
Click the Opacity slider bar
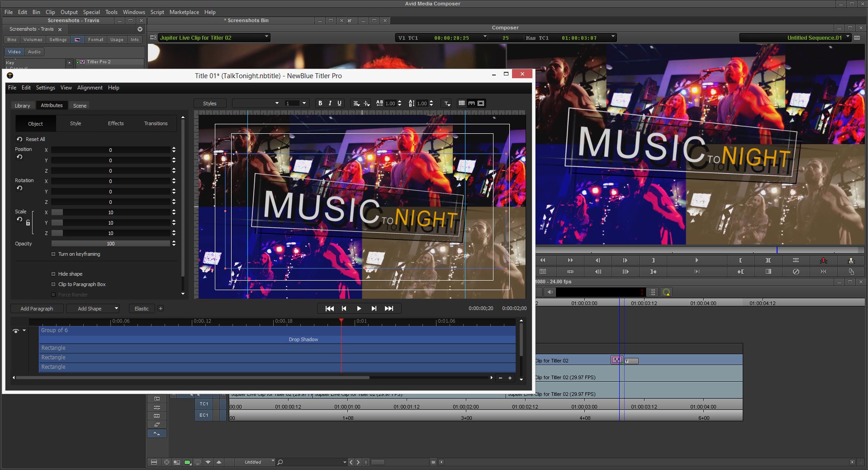(111, 244)
